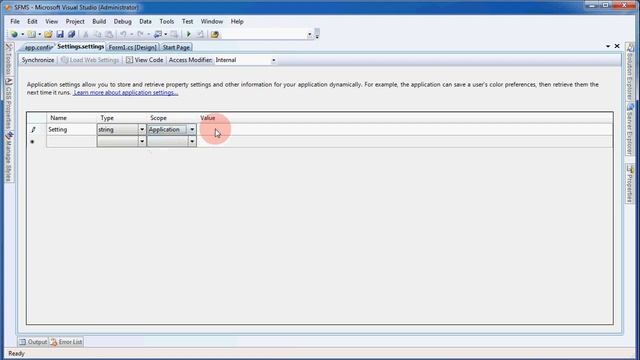Click the Value cell of the Setting row
The image size is (640, 360).
(x=405, y=129)
